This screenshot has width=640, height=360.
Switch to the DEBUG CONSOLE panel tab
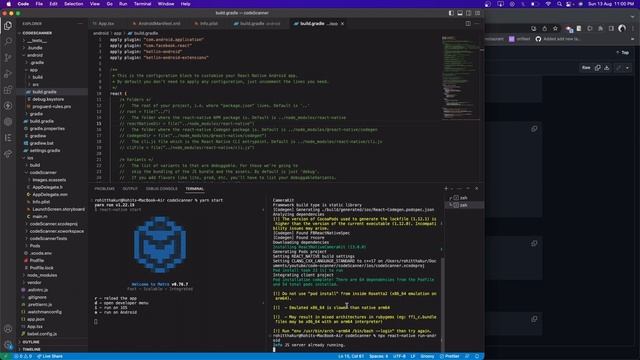point(162,189)
